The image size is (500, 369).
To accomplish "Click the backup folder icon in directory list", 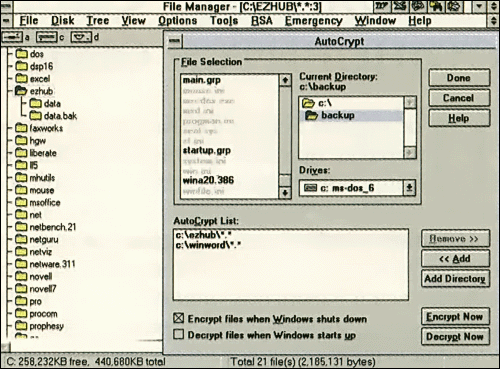I will point(312,115).
